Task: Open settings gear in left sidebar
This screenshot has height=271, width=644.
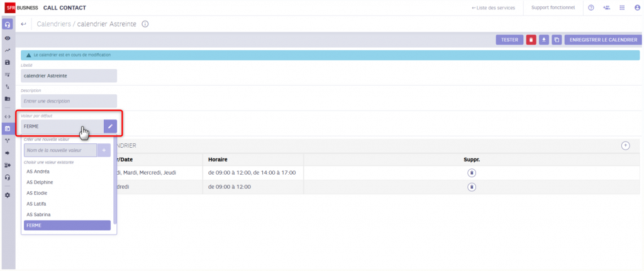Action: point(8,195)
